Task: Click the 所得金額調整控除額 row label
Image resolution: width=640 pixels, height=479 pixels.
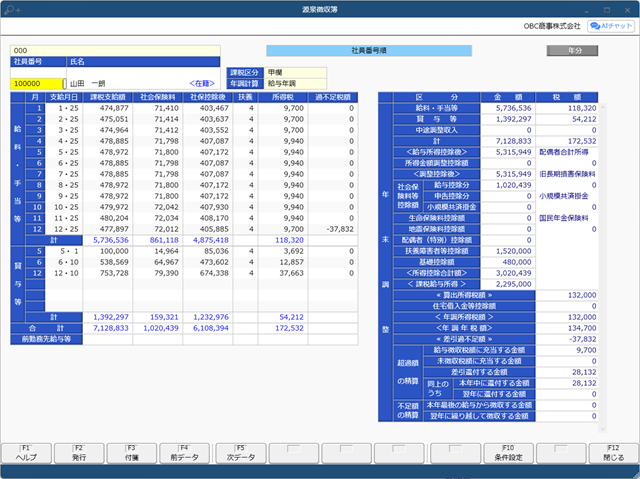Action: [x=436, y=163]
